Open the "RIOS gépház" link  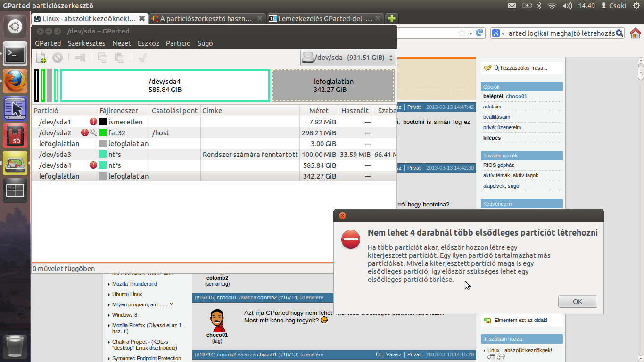point(498,165)
